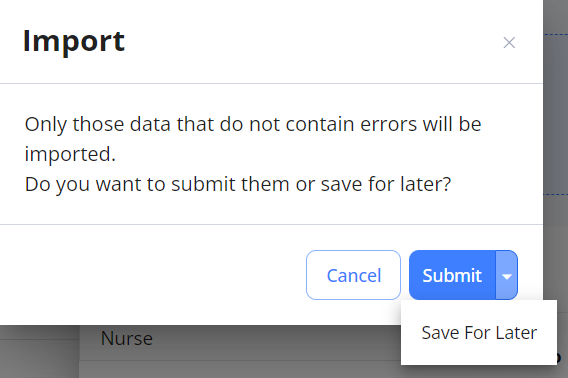568x378 pixels.
Task: Click the Import dialog heading
Action: click(74, 42)
